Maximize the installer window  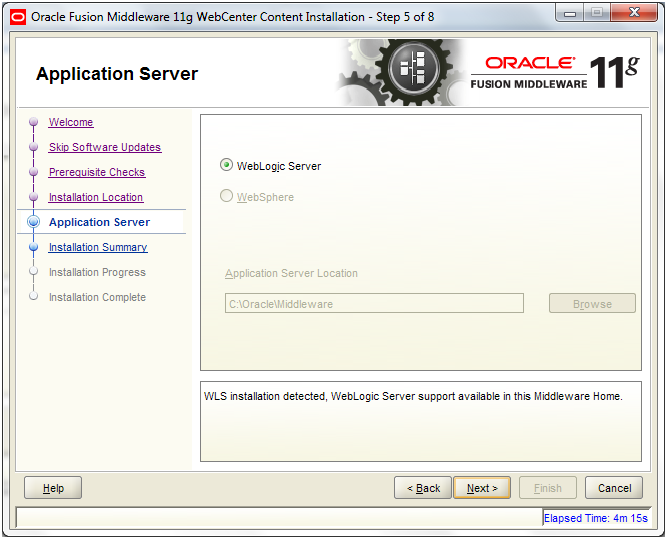pos(597,13)
